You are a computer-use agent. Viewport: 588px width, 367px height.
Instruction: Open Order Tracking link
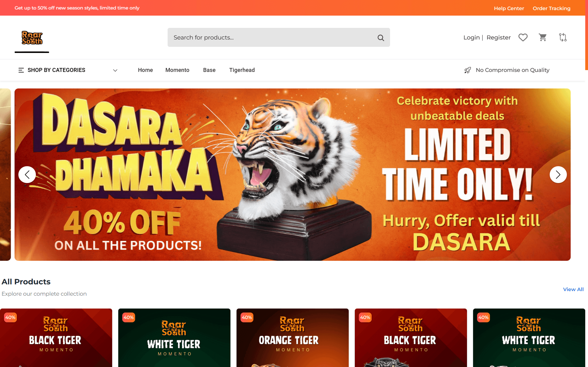point(552,8)
